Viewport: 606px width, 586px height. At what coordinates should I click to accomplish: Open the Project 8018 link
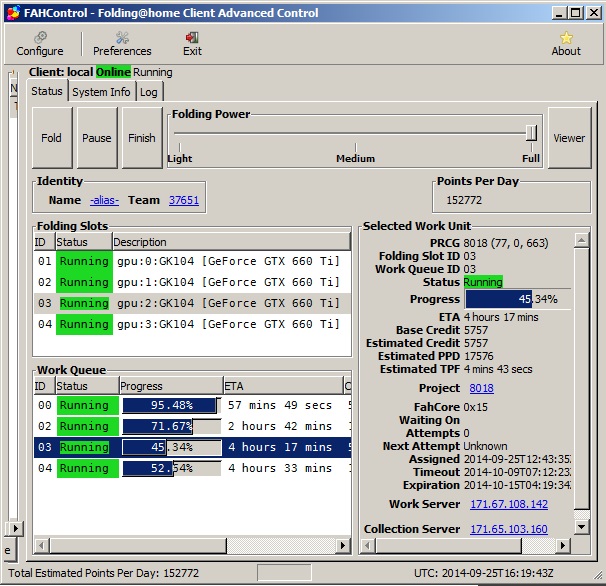[x=482, y=388]
